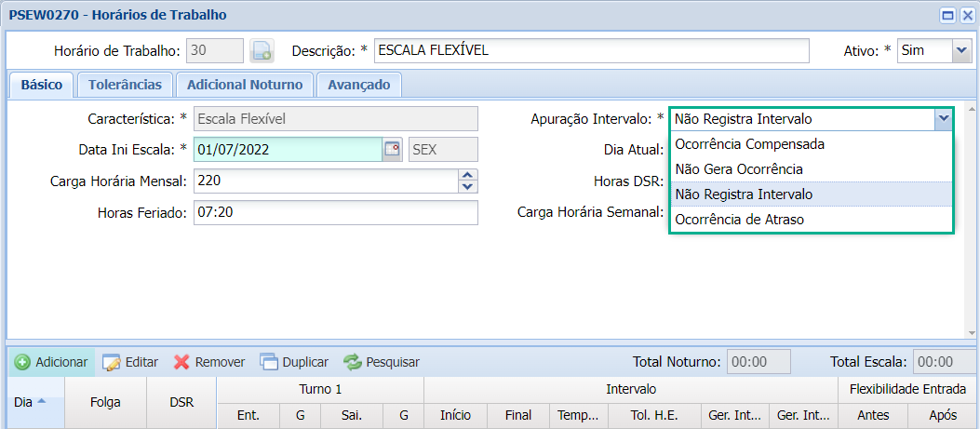Go to the Avançado tab

[358, 85]
